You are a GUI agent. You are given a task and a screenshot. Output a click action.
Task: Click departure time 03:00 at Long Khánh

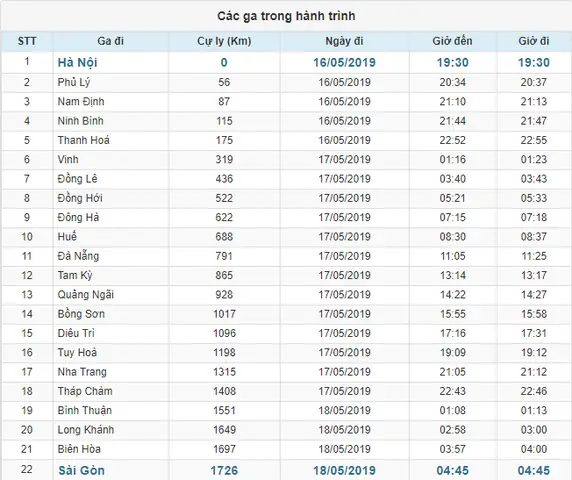(534, 430)
